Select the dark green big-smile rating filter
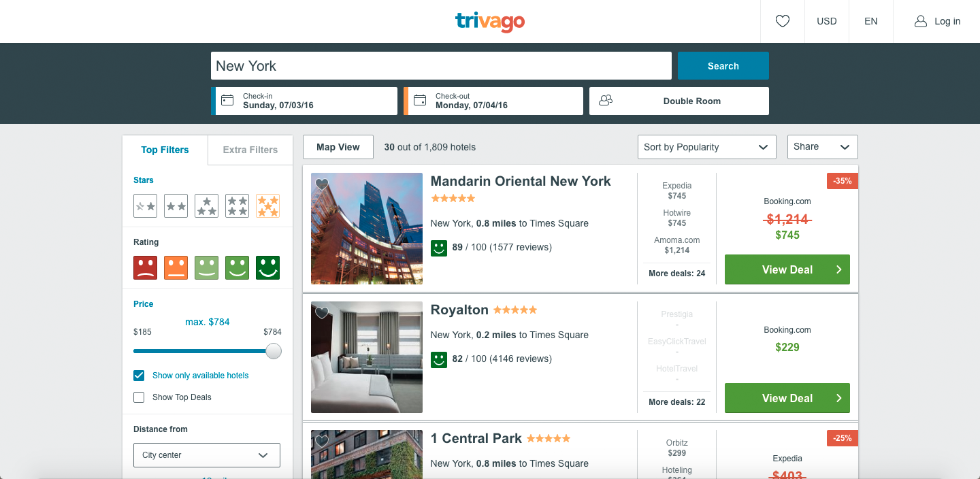The image size is (980, 479). [268, 268]
